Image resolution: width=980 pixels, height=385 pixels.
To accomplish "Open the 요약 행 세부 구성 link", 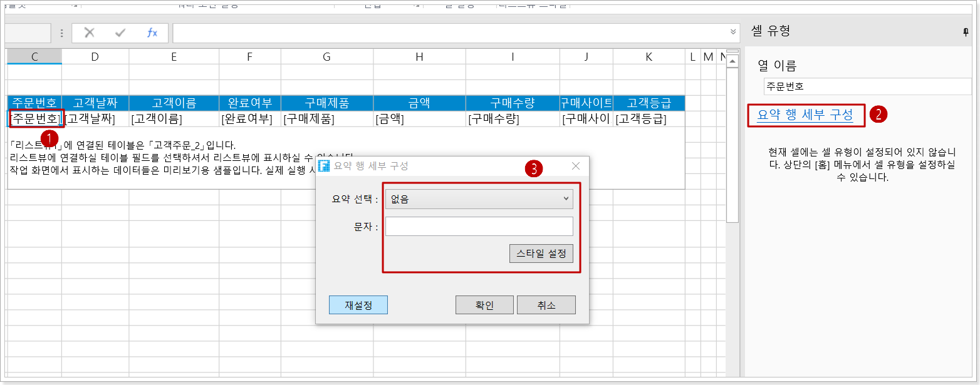I will point(805,115).
